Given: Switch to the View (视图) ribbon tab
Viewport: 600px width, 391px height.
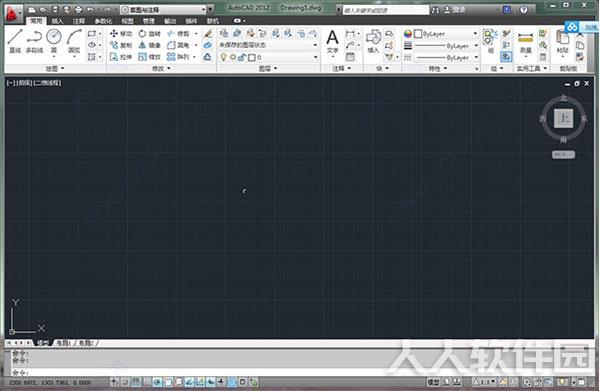Looking at the screenshot, I should [x=127, y=21].
